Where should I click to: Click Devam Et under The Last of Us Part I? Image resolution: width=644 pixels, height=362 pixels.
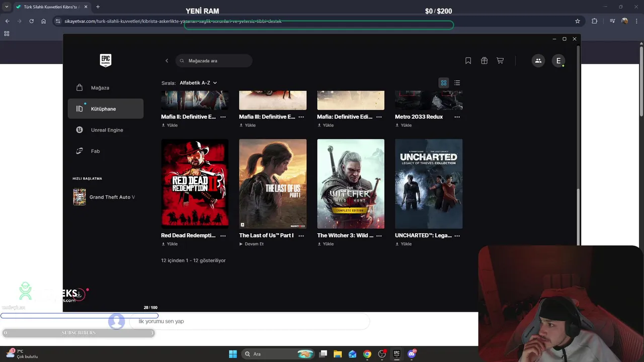pyautogui.click(x=252, y=244)
